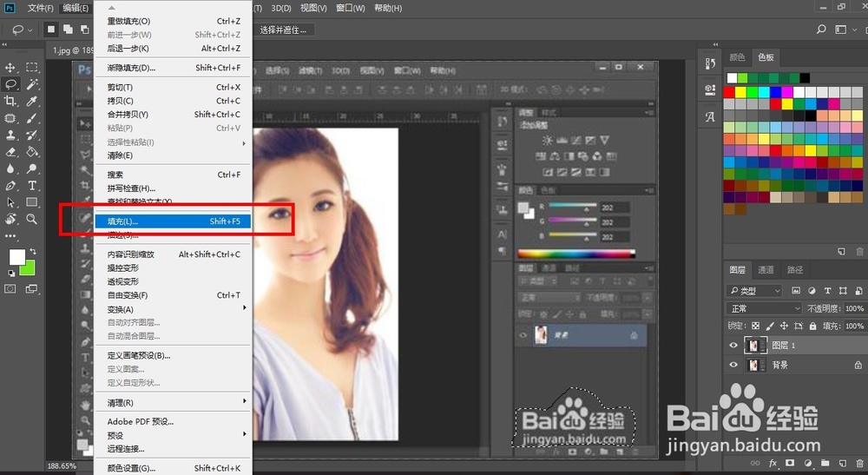Collapse the left toolbox double arrows
Screen dimensions: 868x475
(4, 44)
